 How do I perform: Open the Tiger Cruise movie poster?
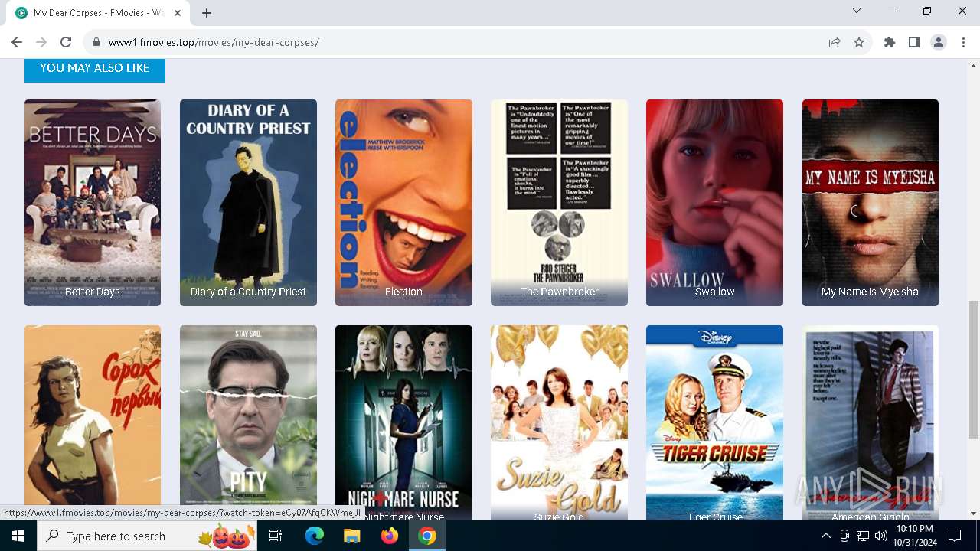pyautogui.click(x=714, y=422)
